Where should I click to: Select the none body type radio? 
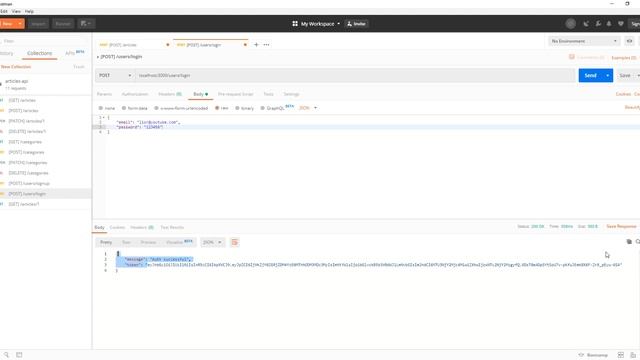pos(101,108)
